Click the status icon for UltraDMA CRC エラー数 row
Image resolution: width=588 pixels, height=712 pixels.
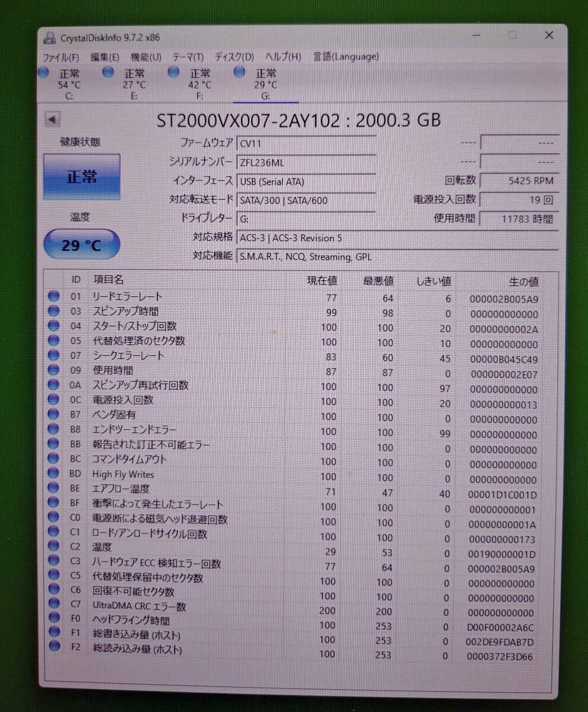(x=54, y=603)
